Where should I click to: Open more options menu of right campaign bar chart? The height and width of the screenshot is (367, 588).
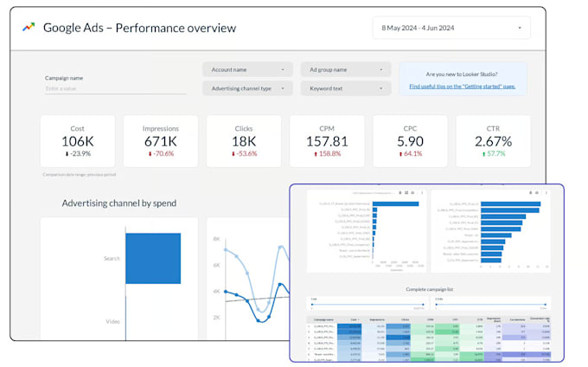pyautogui.click(x=546, y=192)
